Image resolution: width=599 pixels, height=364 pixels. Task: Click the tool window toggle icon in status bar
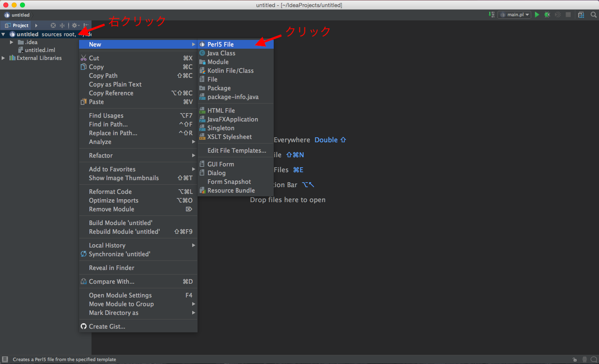pos(5,359)
